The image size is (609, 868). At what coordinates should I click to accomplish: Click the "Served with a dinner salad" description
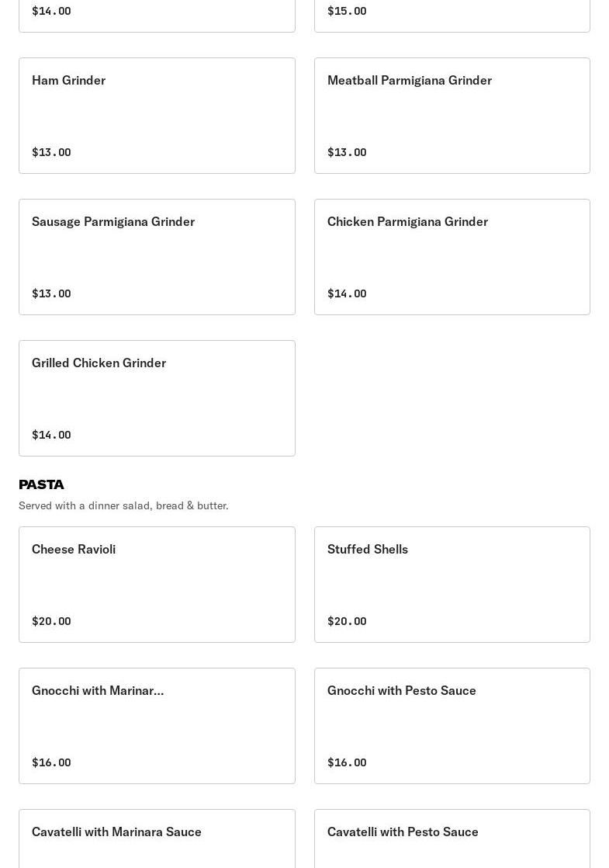pos(123,505)
